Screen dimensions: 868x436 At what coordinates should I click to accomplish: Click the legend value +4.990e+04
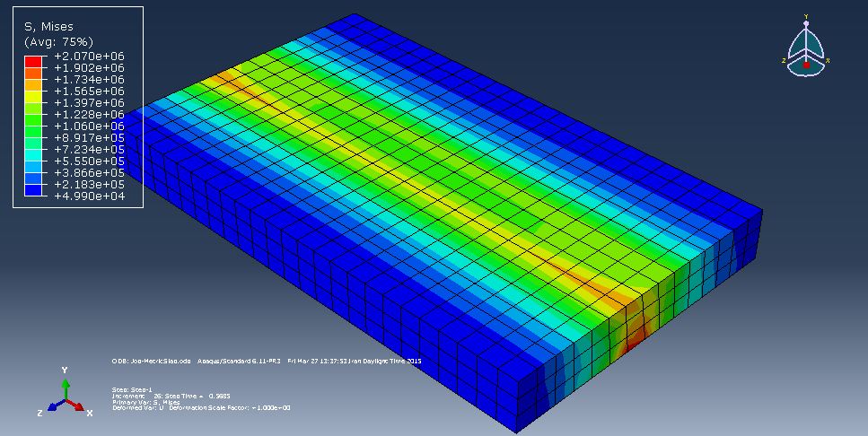pyautogui.click(x=89, y=196)
